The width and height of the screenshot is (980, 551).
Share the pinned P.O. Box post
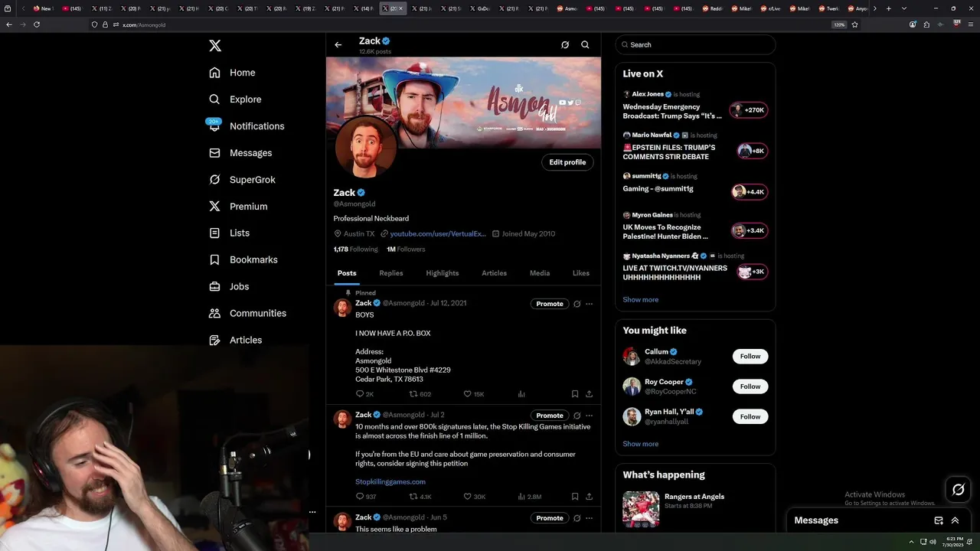coord(589,394)
